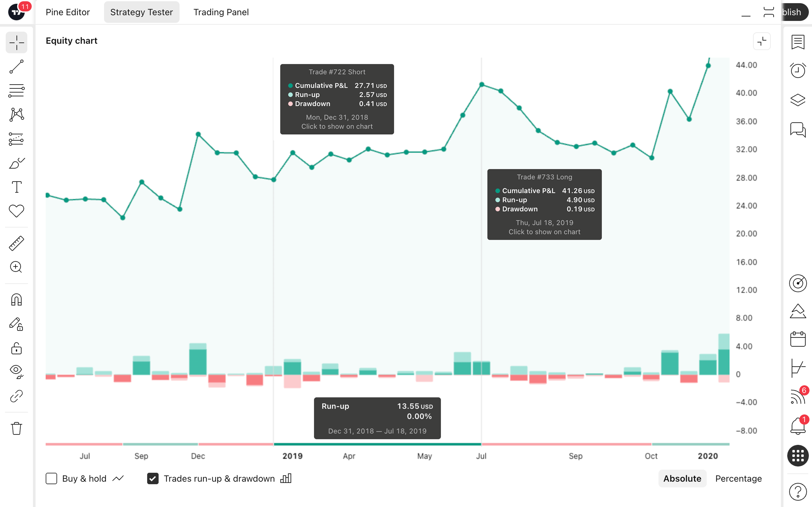This screenshot has height=507, width=812.
Task: Activate the magnet mode icon
Action: 16,299
